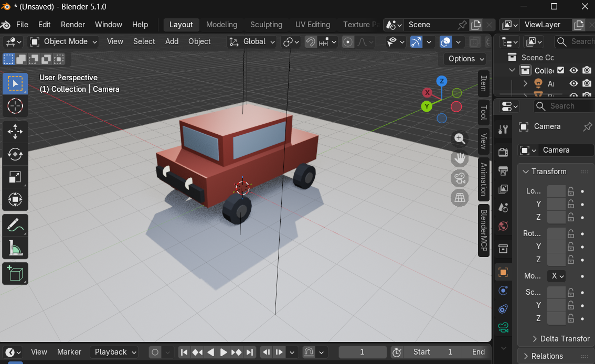Select the Annotate tool
The image size is (595, 364).
click(x=15, y=225)
